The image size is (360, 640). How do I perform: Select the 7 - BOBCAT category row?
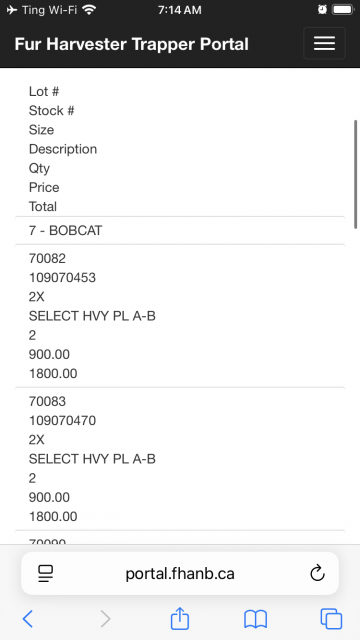[x=180, y=231]
